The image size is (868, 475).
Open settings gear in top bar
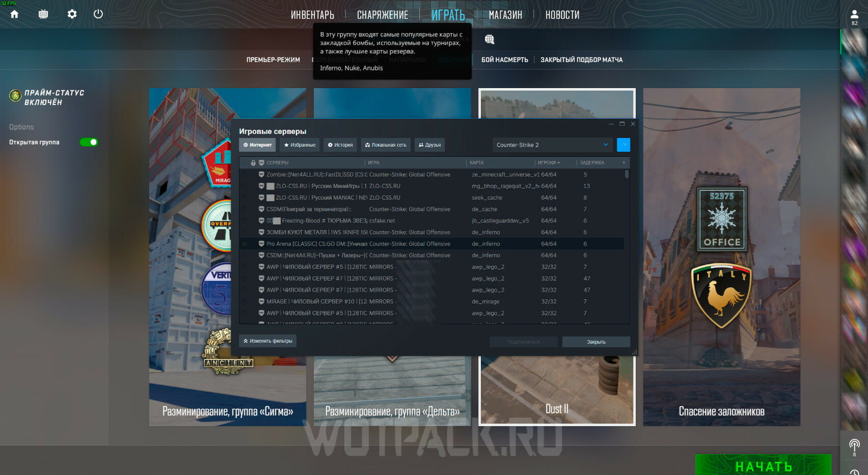pyautogui.click(x=72, y=14)
